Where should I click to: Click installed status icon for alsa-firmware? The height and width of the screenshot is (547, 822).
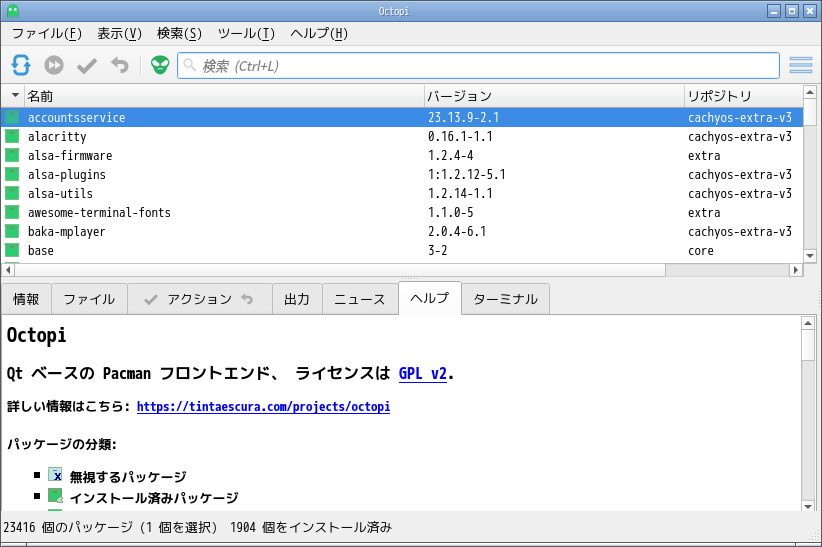tap(12, 155)
